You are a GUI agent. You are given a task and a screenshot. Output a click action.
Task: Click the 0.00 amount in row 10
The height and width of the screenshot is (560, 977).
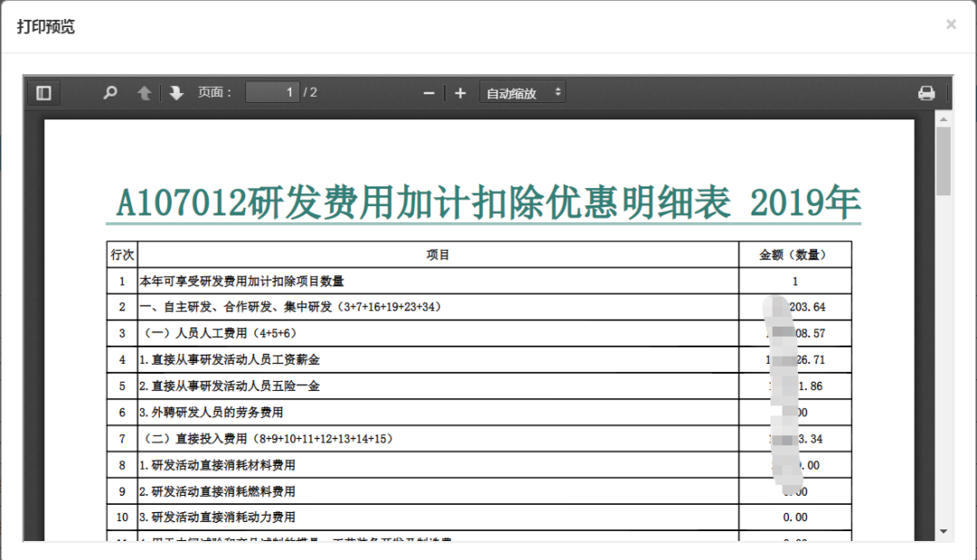click(795, 517)
